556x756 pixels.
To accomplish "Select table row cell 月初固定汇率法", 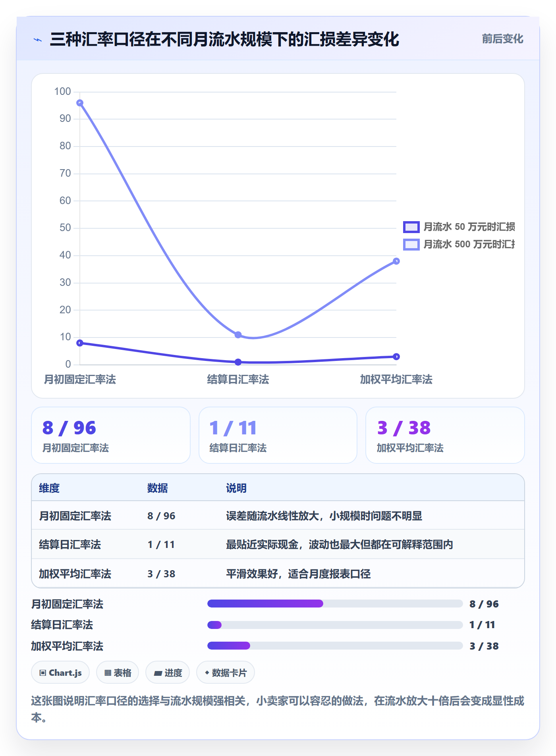I will [75, 516].
